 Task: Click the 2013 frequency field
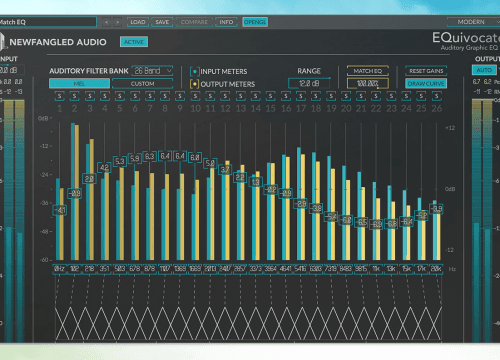point(210,269)
